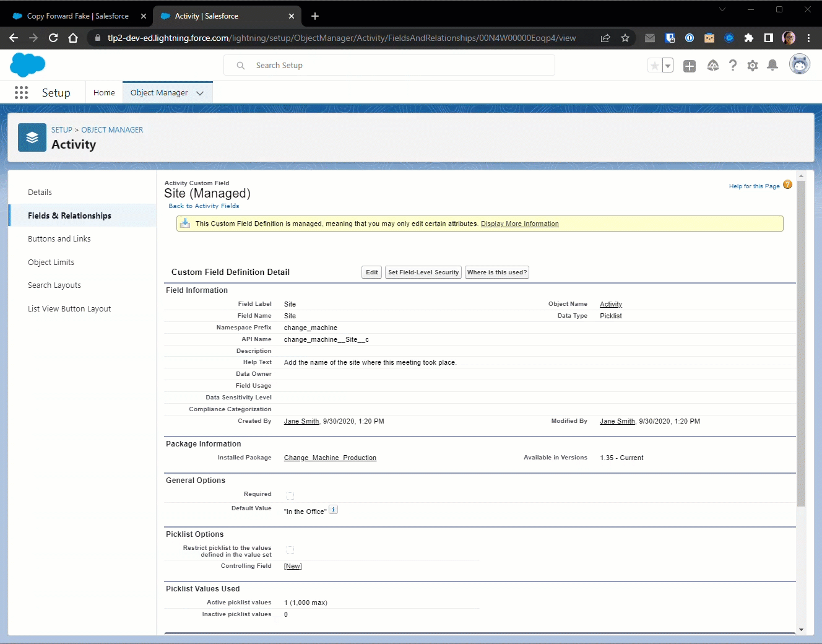Screen dimensions: 822x644
Task: Open Jane Smith Created By link
Action: point(301,421)
